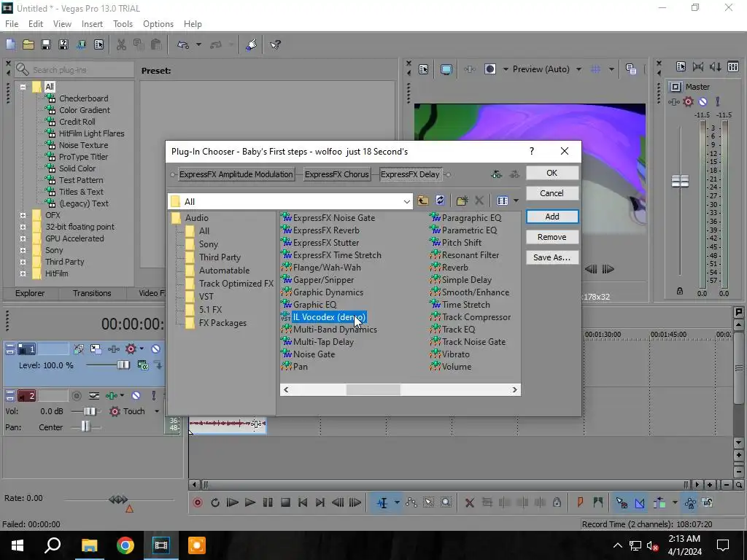Click the Save floppy disk icon
This screenshot has height=560, width=747.
pyautogui.click(x=46, y=44)
